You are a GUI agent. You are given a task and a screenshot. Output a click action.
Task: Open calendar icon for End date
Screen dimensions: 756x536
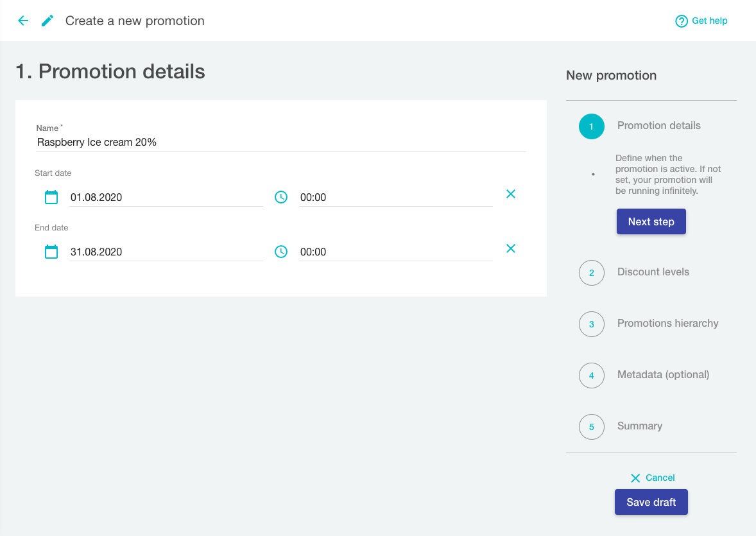(51, 252)
